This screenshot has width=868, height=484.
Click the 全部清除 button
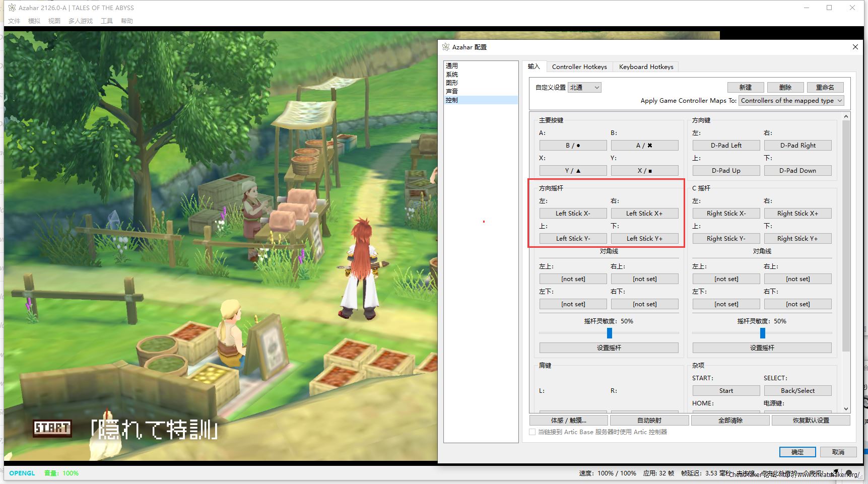[x=730, y=420]
